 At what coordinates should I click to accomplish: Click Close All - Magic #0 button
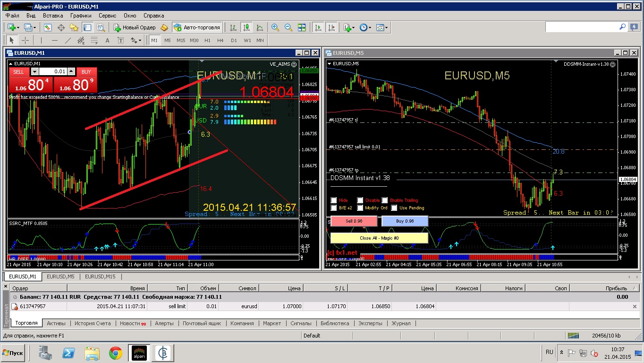pyautogui.click(x=379, y=238)
